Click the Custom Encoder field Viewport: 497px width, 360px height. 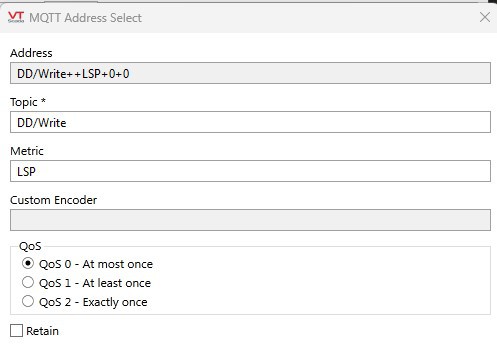coord(250,220)
